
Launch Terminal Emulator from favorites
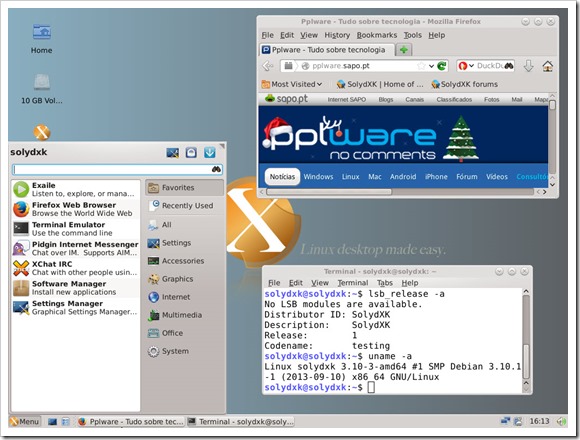[75, 229]
